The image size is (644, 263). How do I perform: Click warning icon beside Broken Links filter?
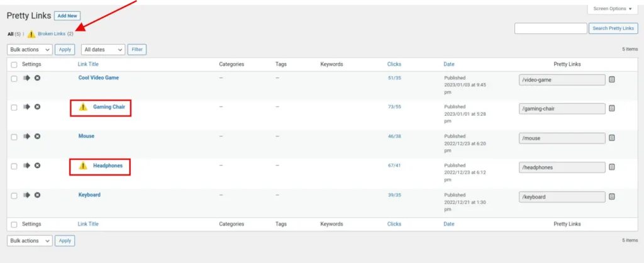pos(31,34)
